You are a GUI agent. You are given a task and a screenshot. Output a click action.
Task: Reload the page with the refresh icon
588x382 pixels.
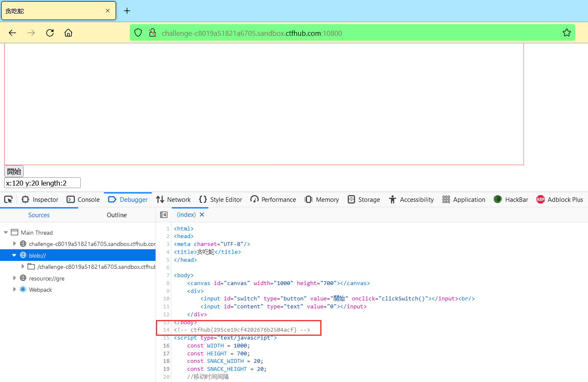pyautogui.click(x=50, y=33)
